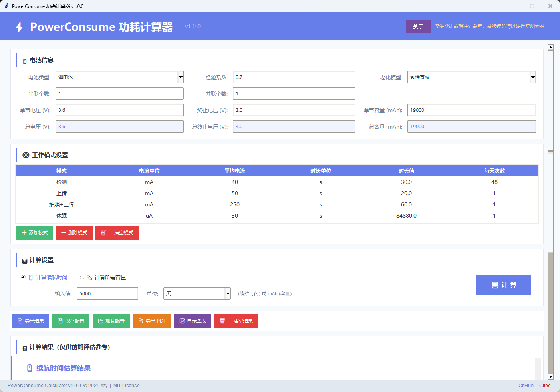Screen dimensions: 560x392
Task: Click the 时长单位 column header
Action: pyautogui.click(x=321, y=171)
